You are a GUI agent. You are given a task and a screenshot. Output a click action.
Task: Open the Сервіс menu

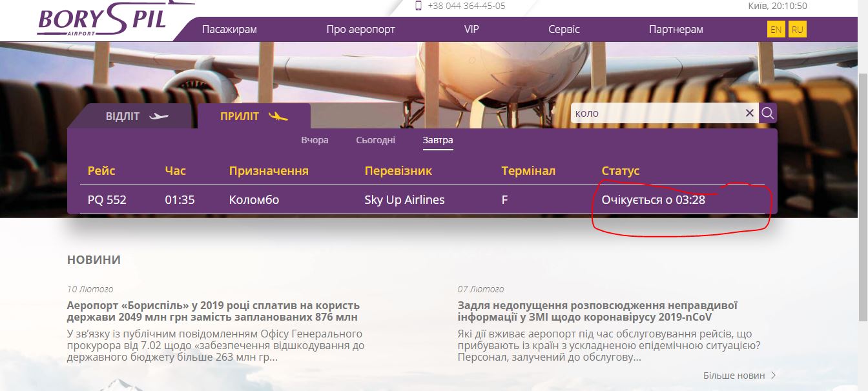[564, 30]
